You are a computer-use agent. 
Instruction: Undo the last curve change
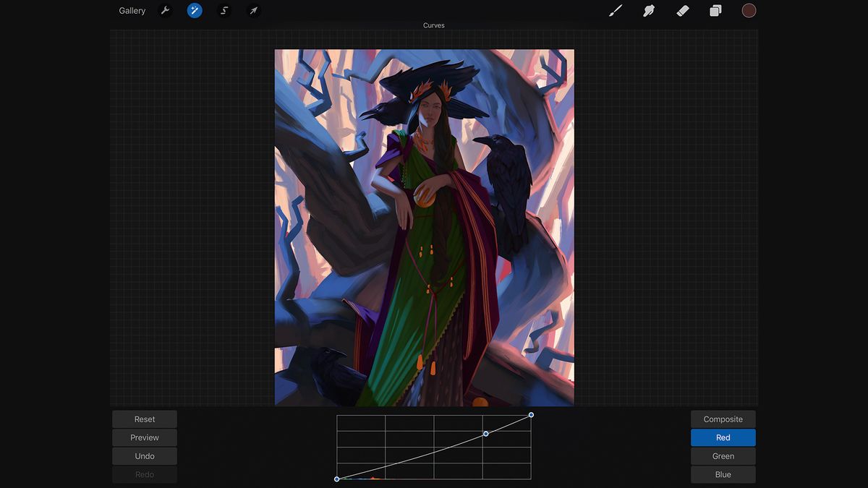point(144,455)
